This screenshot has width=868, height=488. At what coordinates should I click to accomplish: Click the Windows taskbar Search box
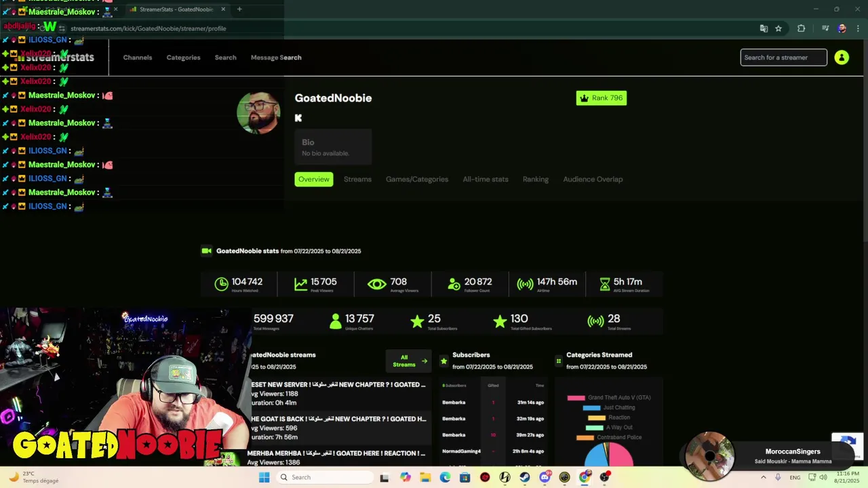click(x=325, y=477)
